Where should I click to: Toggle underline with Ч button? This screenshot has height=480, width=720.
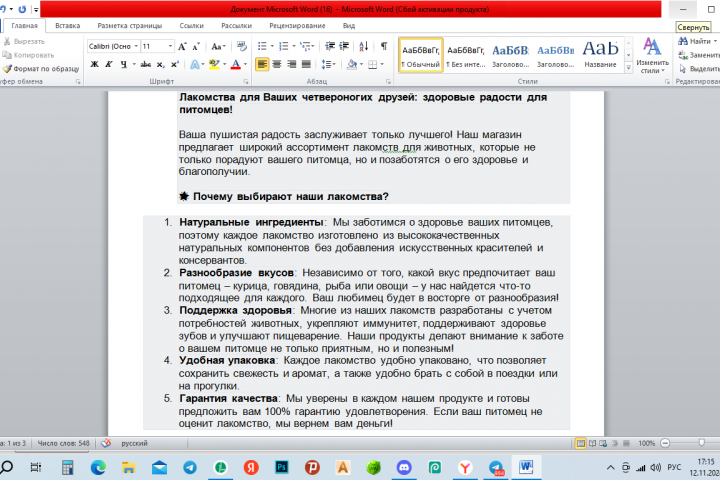pyautogui.click(x=124, y=64)
